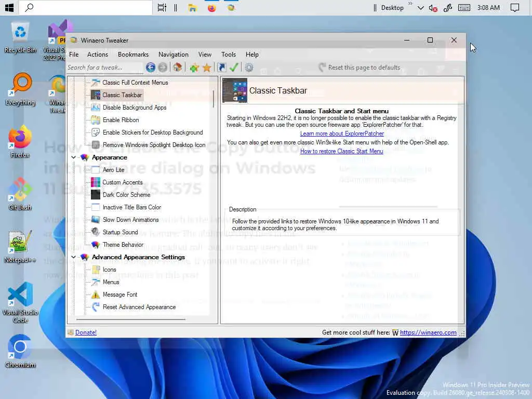Click the tree's vertical scrollbar thumb
Image resolution: width=532 pixels, height=399 pixels.
pyautogui.click(x=214, y=99)
